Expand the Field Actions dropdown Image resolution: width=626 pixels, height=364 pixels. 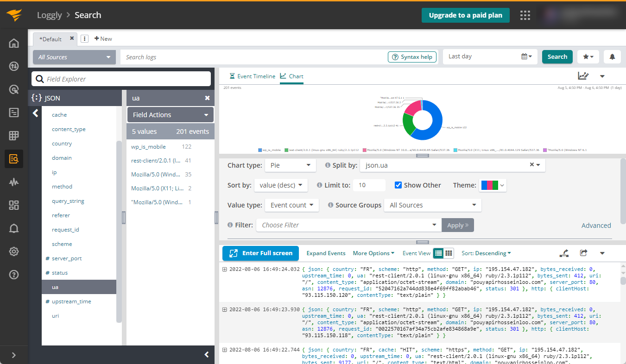pyautogui.click(x=170, y=115)
